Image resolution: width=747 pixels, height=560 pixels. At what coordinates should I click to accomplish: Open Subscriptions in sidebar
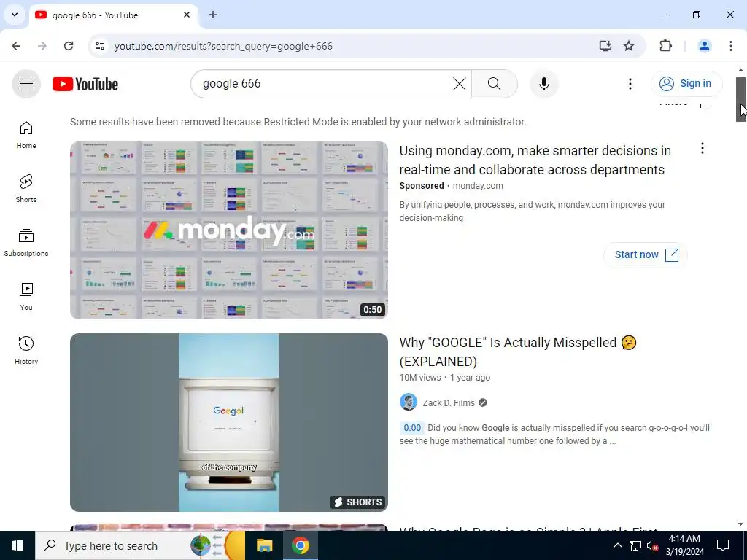coord(26,242)
